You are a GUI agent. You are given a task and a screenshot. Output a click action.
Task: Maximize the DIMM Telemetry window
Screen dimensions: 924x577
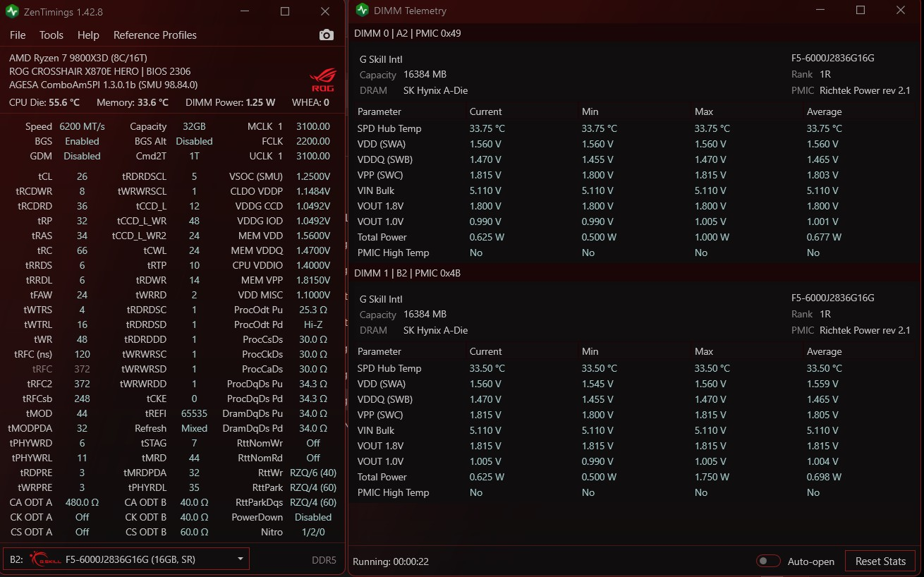861,10
